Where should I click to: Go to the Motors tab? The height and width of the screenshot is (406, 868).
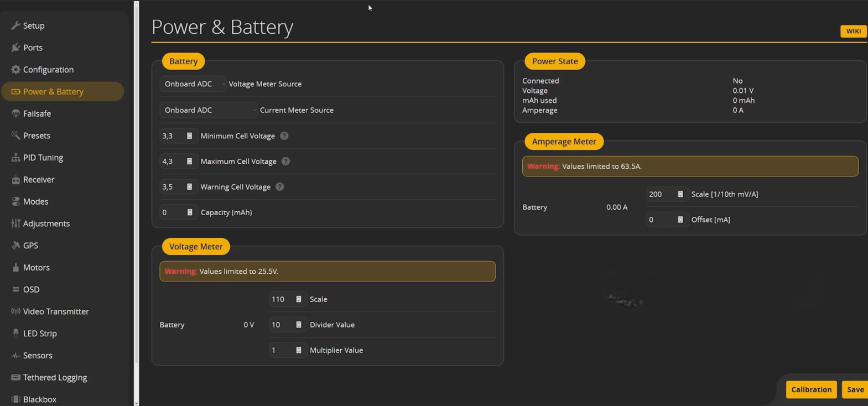point(36,268)
